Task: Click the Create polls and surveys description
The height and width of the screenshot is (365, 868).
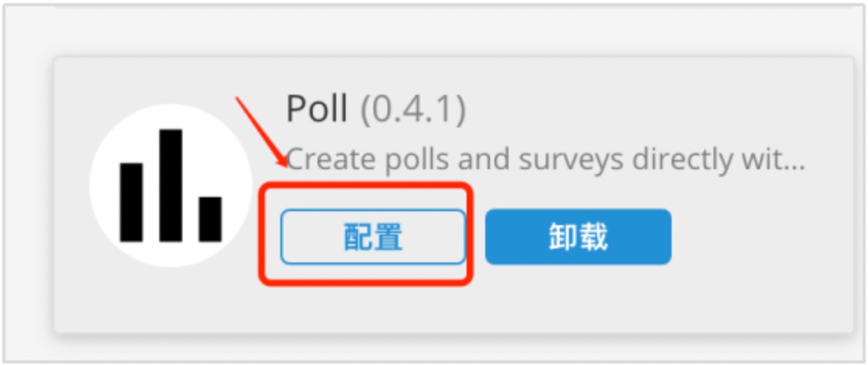Action: click(x=545, y=160)
